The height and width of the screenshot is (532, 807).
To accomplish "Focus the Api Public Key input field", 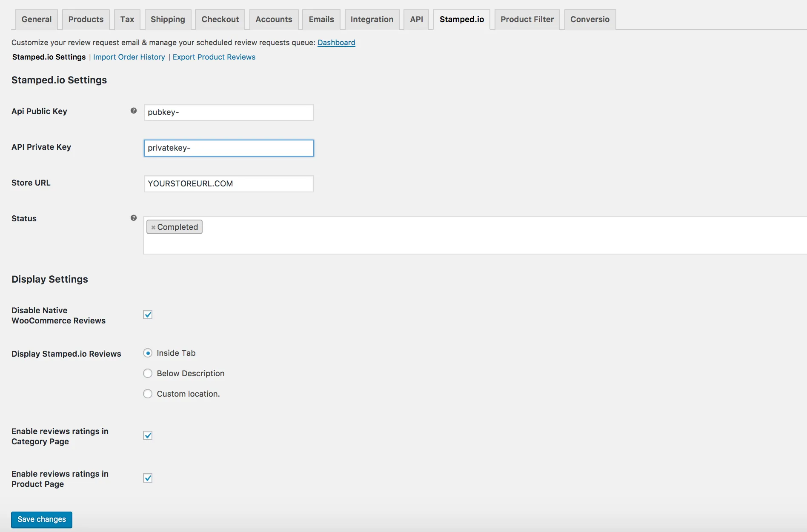I will (x=229, y=112).
